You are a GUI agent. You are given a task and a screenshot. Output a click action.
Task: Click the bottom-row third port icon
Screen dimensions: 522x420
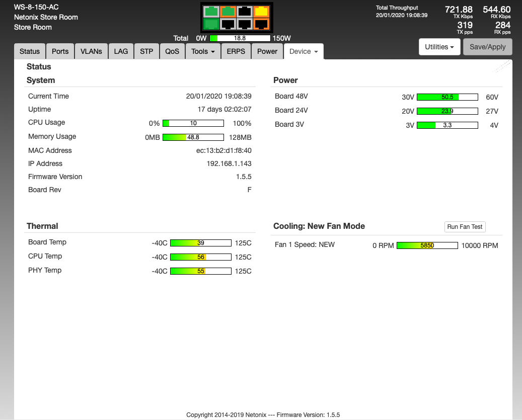tap(245, 24)
